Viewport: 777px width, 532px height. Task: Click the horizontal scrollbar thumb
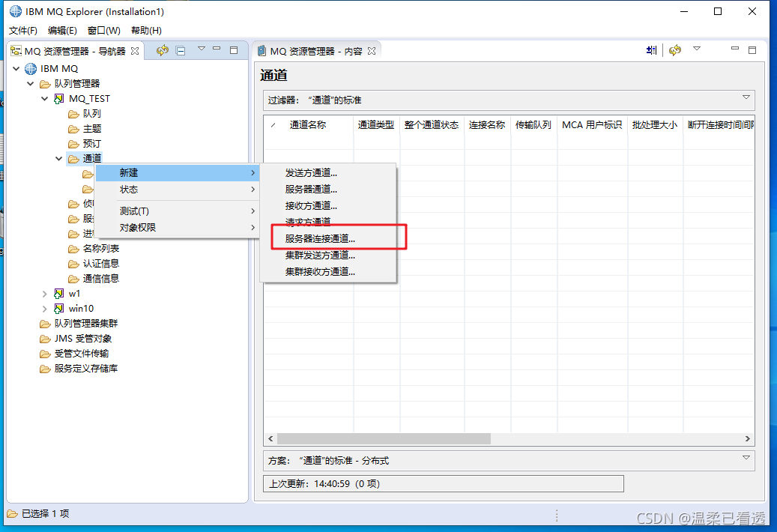coord(384,439)
